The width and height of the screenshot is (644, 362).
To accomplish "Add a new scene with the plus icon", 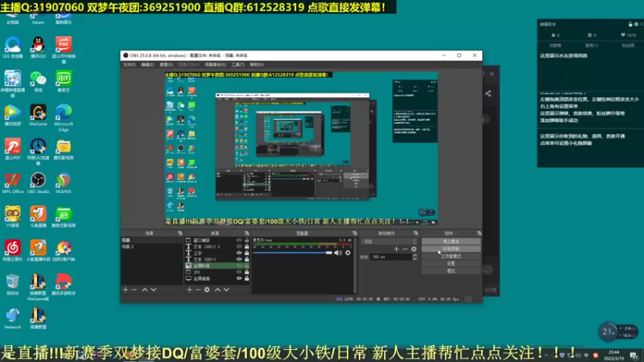I will 126,290.
